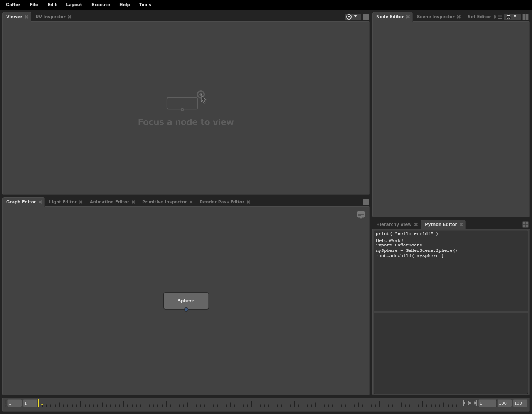Click the Viewer panel layout grid icon
This screenshot has width=532, height=414.
366,17
